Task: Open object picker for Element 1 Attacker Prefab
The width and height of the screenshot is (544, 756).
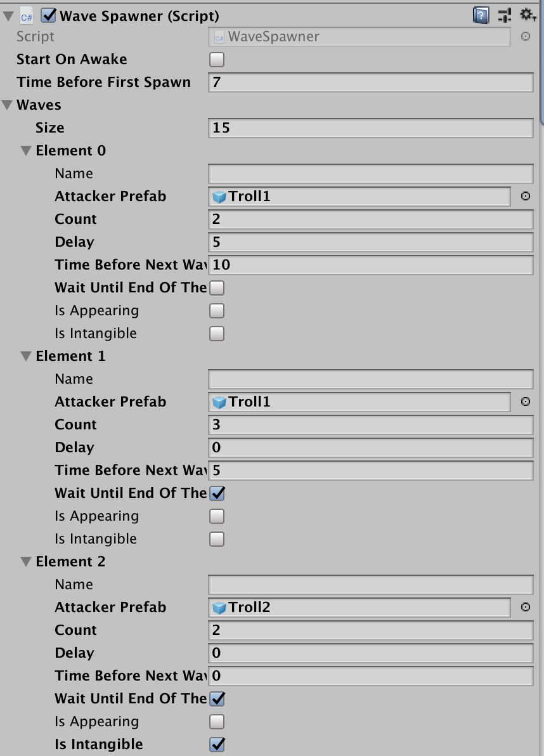Action: [x=526, y=401]
